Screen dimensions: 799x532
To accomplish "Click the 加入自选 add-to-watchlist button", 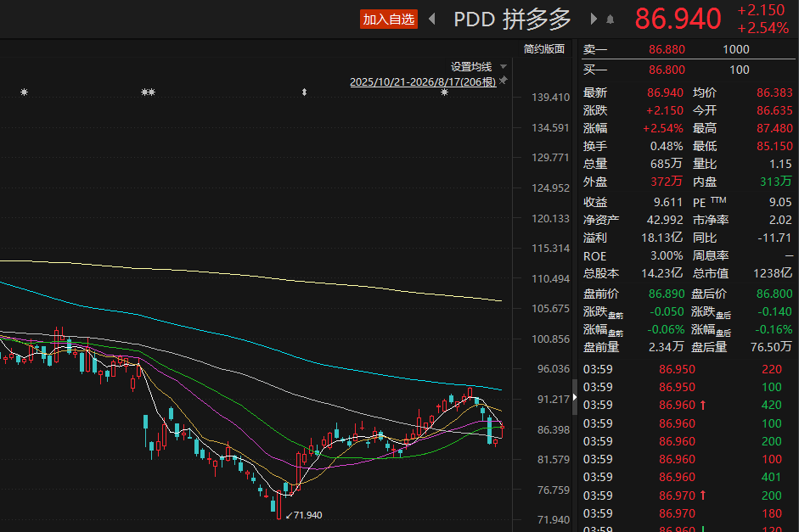I will coord(388,20).
